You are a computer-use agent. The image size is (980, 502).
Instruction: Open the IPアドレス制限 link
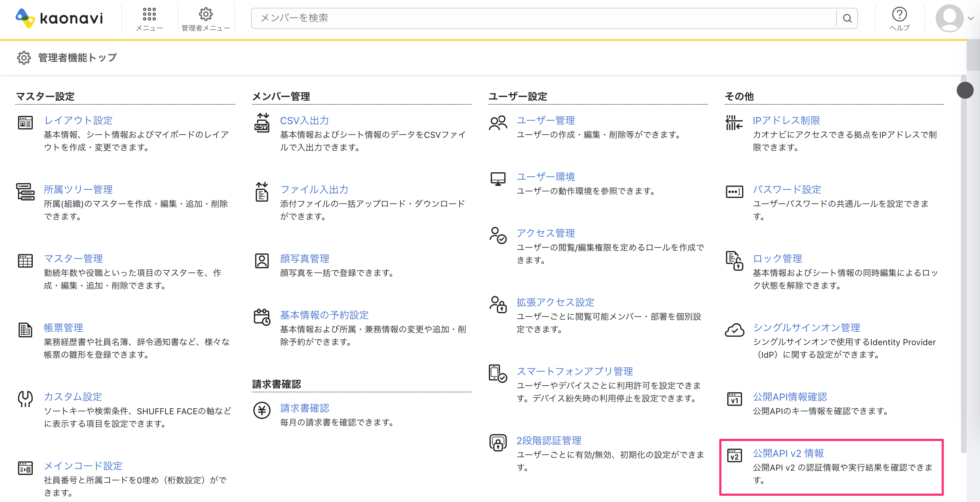point(787,120)
